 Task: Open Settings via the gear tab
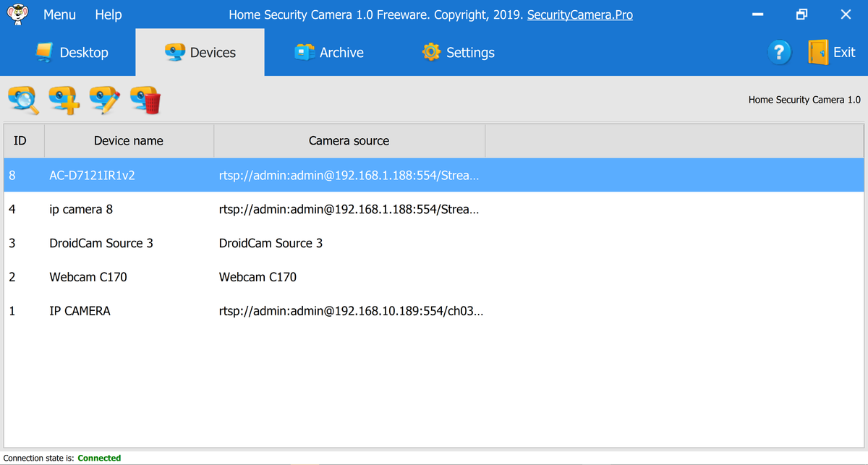pyautogui.click(x=457, y=51)
